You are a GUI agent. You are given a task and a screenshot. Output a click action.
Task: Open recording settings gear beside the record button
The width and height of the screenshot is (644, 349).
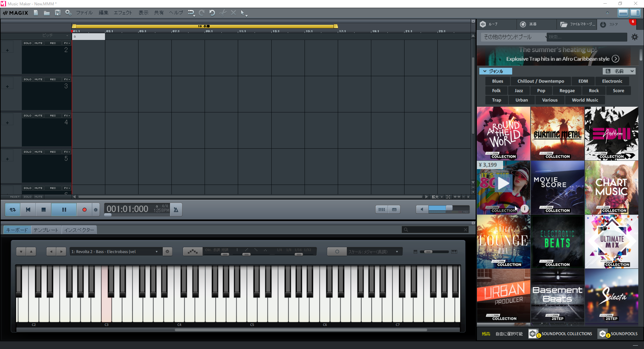96,209
